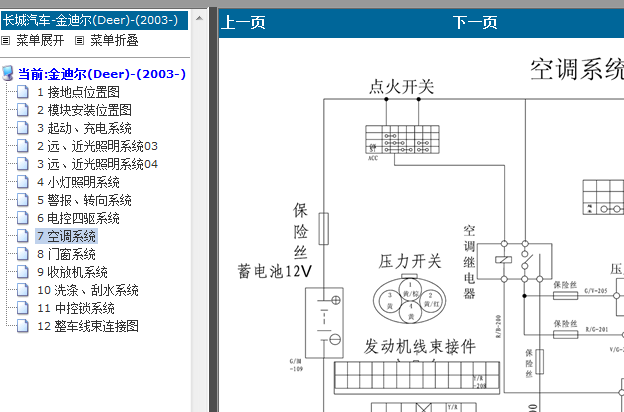Viewport: 624px width, 412px height.
Task: Open 6 电控四驱系统 diagram
Action: (x=78, y=218)
